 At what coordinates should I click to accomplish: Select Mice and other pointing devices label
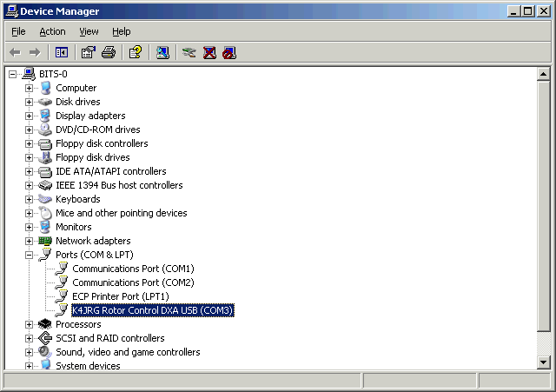click(x=122, y=213)
